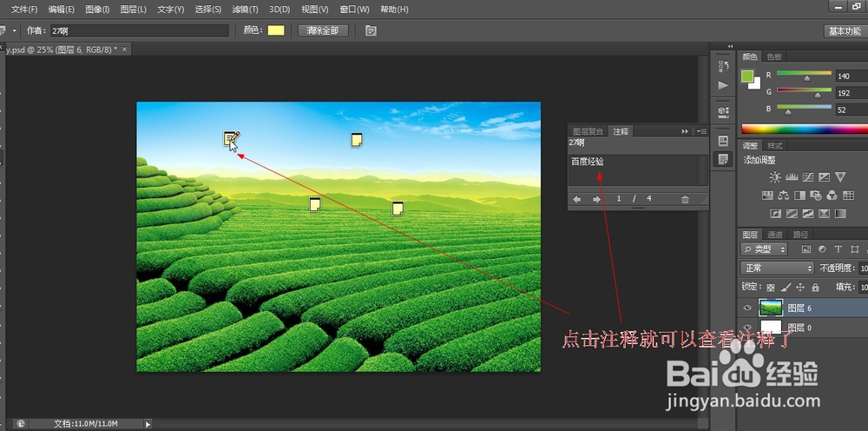Open the notes panel flyout menu
Screen dimensions: 868x431
[700, 131]
